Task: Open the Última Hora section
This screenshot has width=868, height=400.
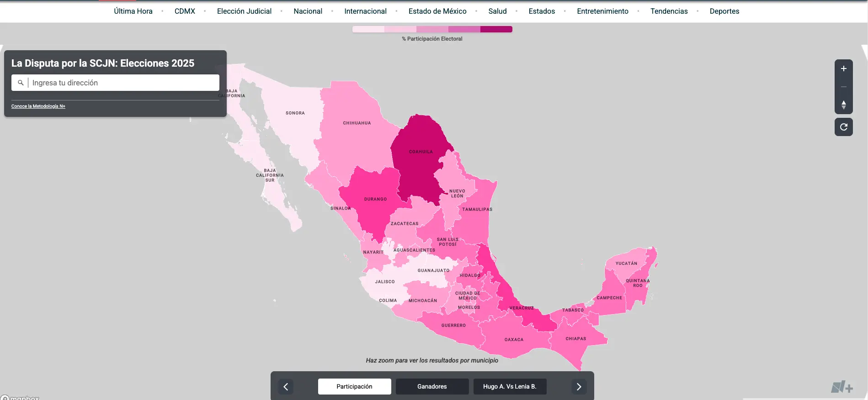Action: [133, 11]
